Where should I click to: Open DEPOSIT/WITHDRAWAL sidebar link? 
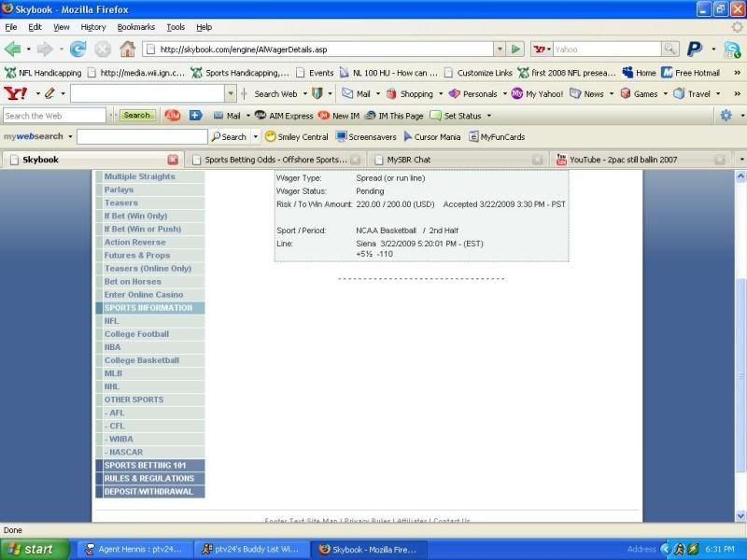click(x=148, y=492)
